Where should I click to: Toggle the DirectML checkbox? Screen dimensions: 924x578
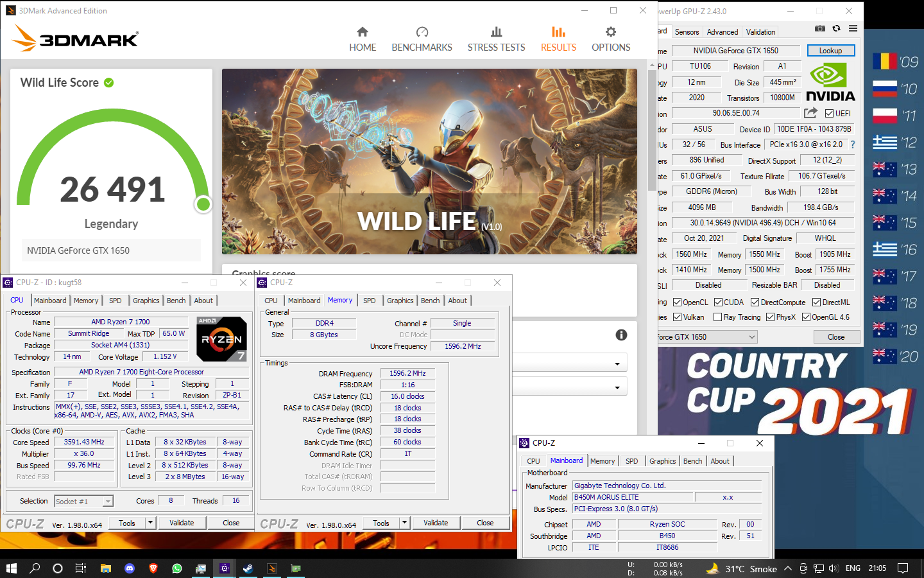click(816, 302)
